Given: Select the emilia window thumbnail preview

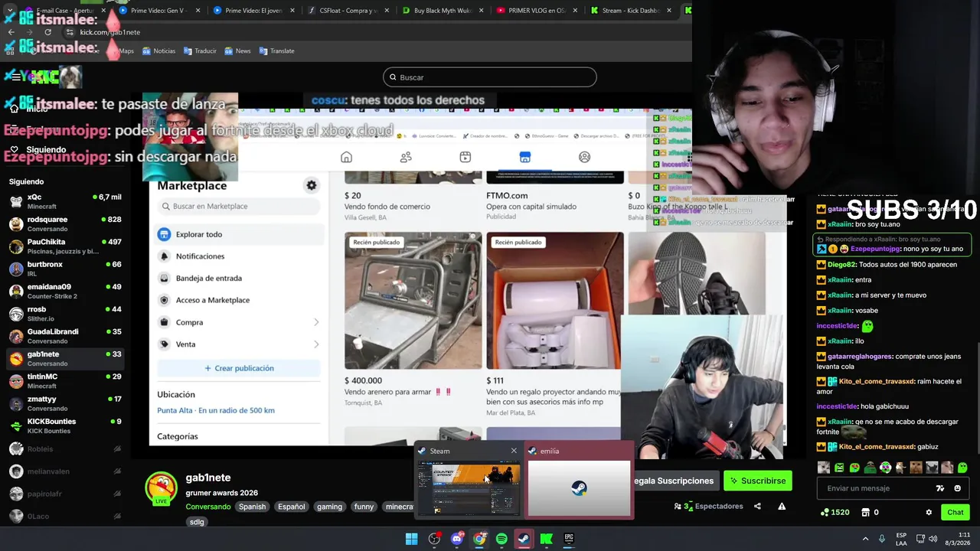Looking at the screenshot, I should click(579, 488).
